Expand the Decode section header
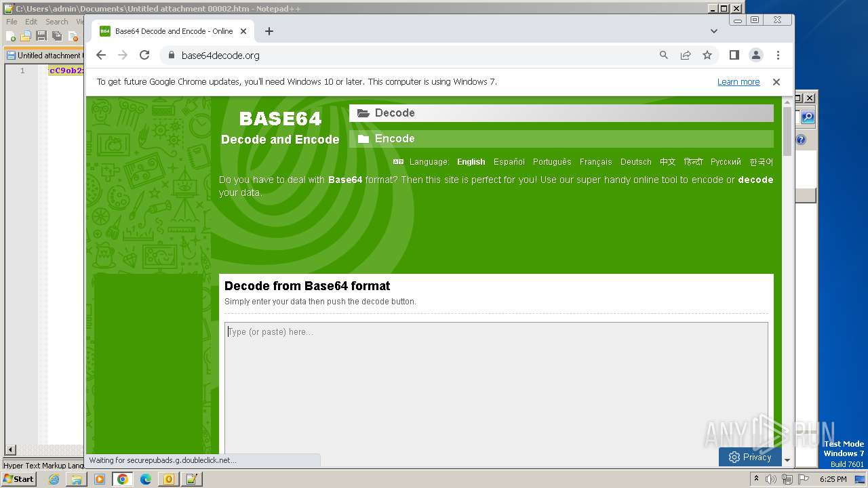This screenshot has width=868, height=488. (561, 113)
